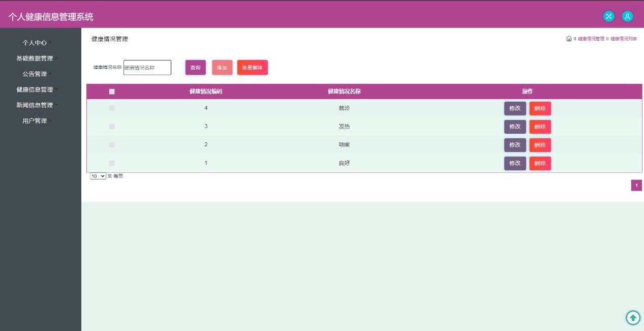Check the checkbox for row 就诊
The image size is (644, 331).
pos(112,108)
